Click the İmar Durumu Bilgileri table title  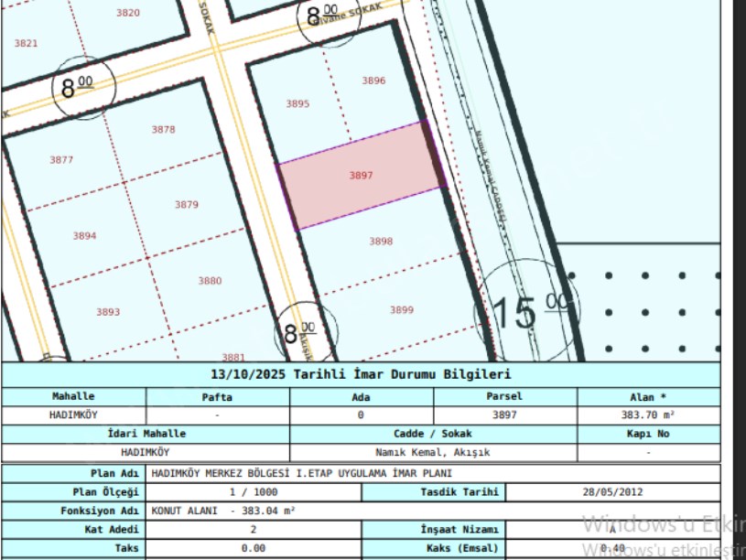361,374
